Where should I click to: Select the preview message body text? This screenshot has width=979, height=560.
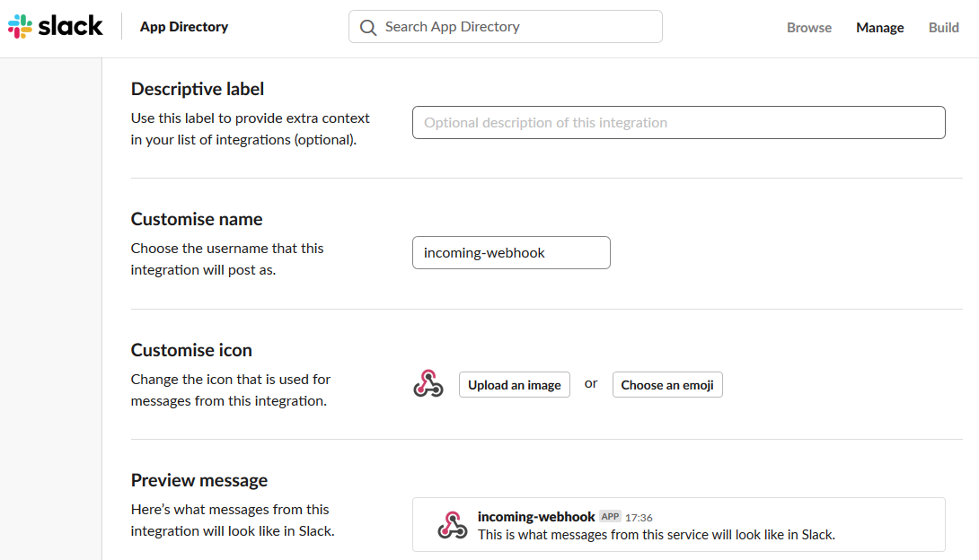656,535
